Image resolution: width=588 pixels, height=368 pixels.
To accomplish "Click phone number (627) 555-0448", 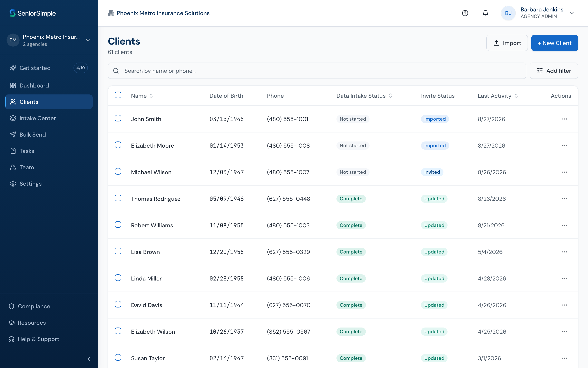I will [x=288, y=199].
